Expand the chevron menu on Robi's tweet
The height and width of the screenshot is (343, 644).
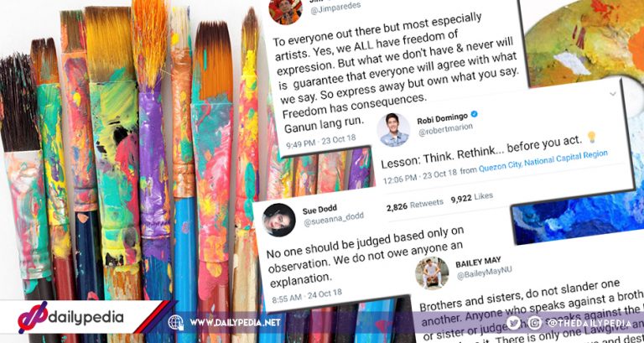pyautogui.click(x=613, y=94)
